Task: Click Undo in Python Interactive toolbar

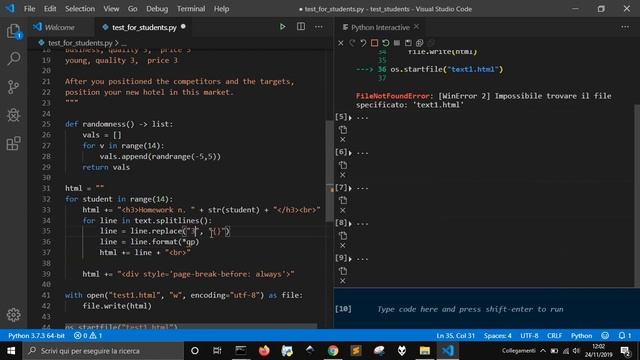Action: coord(363,43)
